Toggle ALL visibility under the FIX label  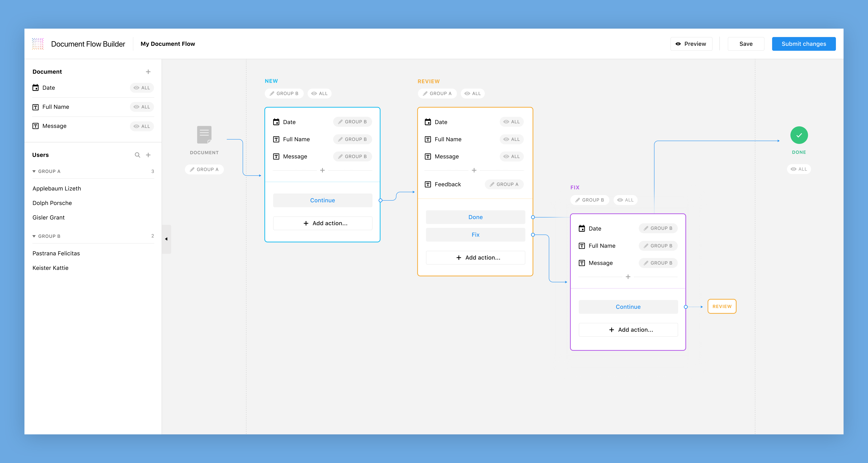tap(625, 200)
